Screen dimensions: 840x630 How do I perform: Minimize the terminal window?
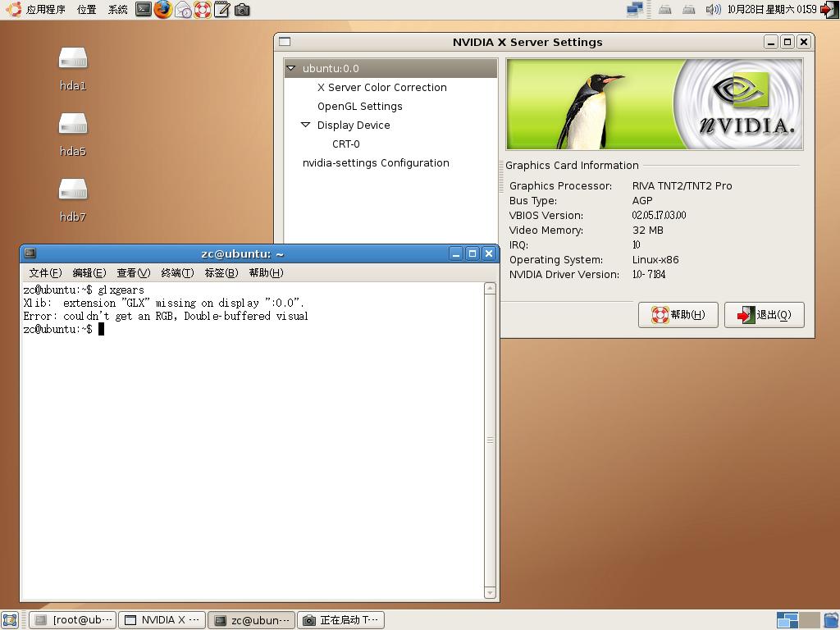[456, 254]
